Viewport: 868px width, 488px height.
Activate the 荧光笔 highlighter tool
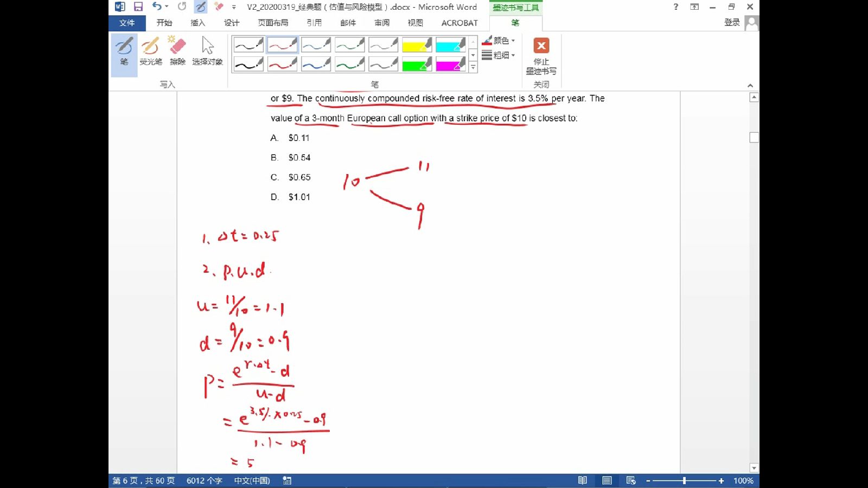tap(150, 51)
